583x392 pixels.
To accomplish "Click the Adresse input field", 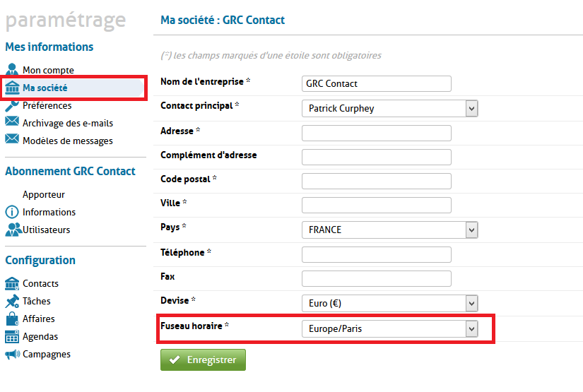I will tap(376, 133).
